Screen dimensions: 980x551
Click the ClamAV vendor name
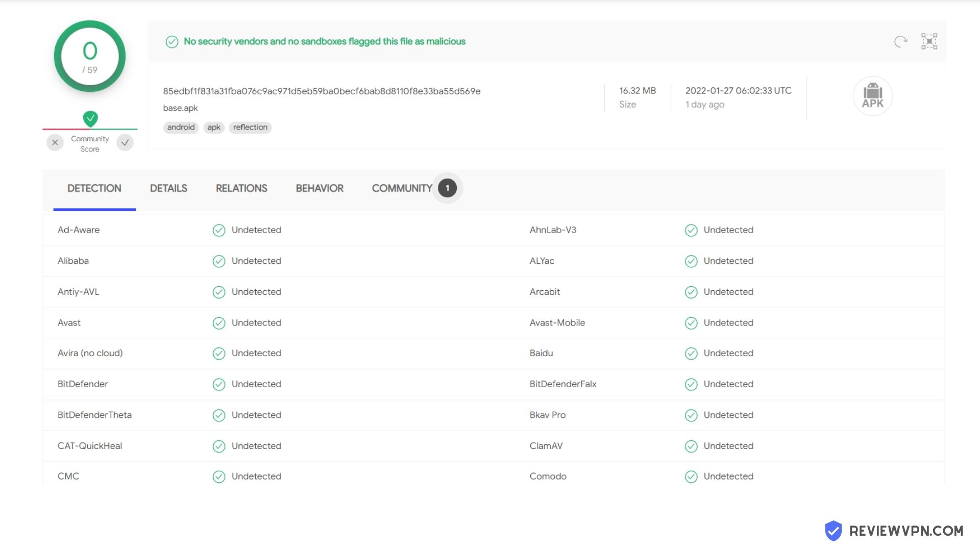[x=546, y=446]
